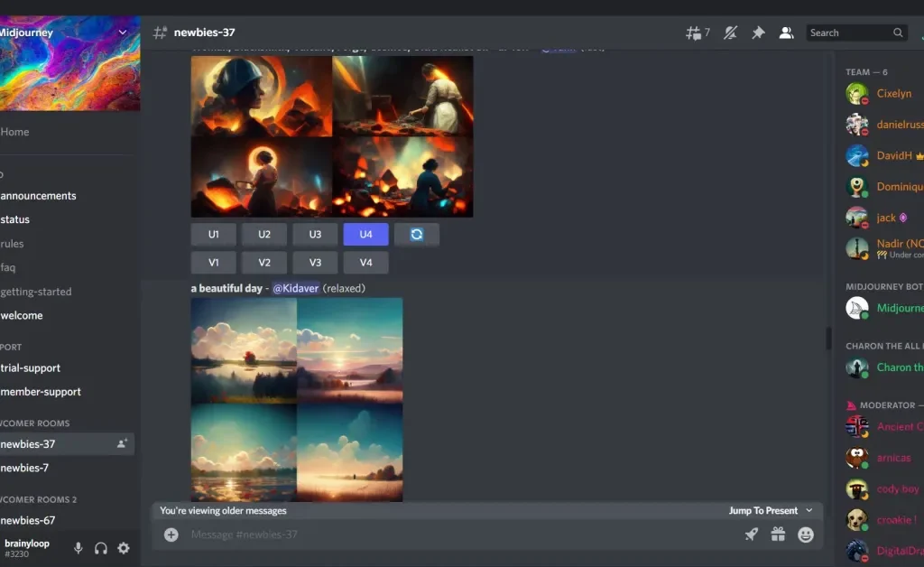Create variations with V2 button
Viewport: 924px width, 567px height.
click(x=264, y=262)
